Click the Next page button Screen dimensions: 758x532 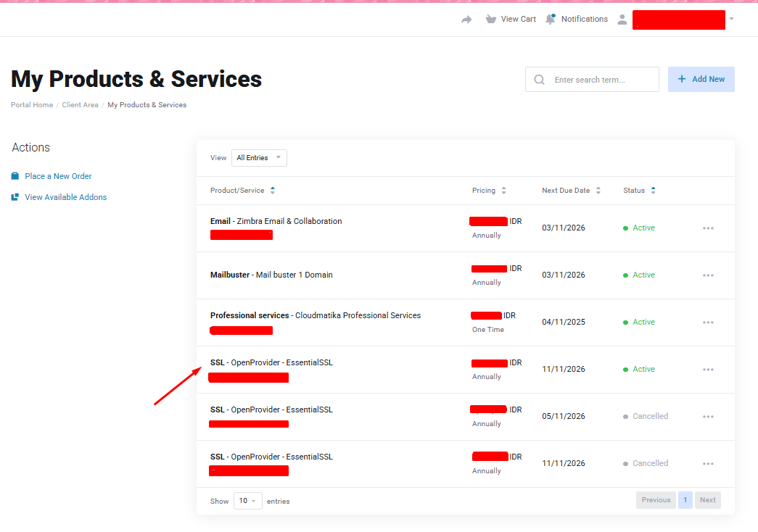[708, 500]
